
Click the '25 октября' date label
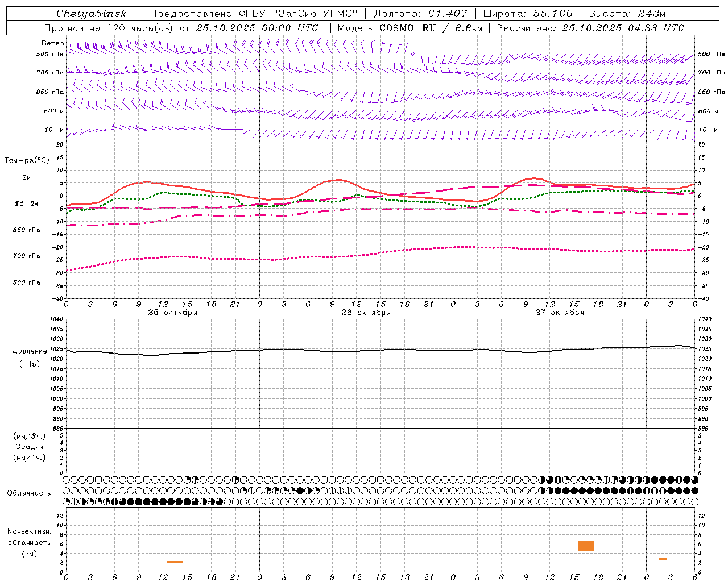[173, 313]
